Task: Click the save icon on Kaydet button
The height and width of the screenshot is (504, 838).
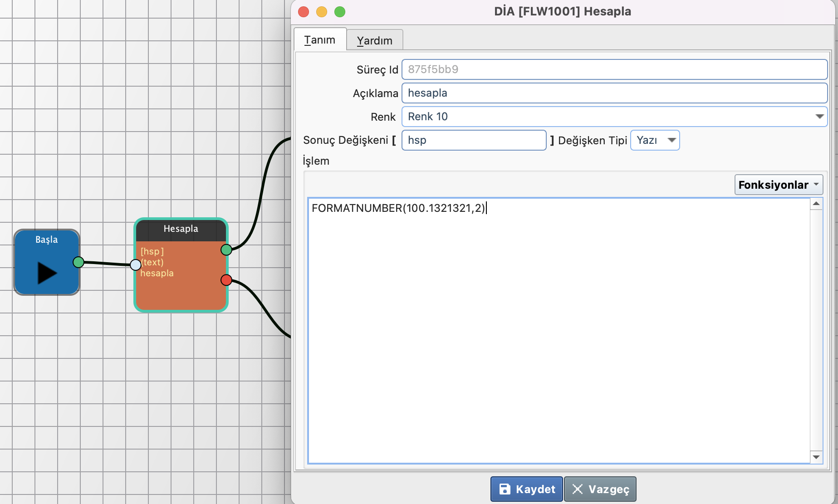Action: pos(505,489)
